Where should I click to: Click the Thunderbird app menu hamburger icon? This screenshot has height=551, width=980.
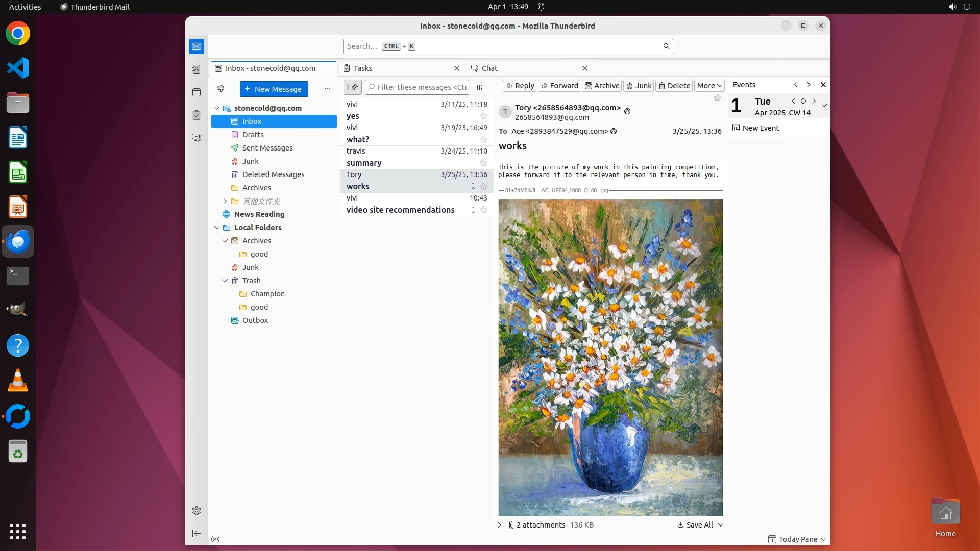pos(819,46)
